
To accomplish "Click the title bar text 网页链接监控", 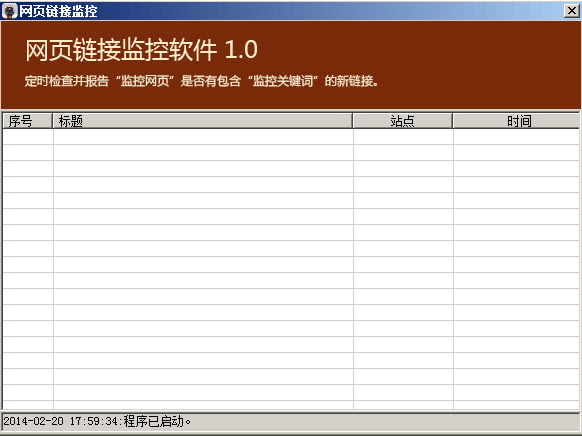I will 58,11.
